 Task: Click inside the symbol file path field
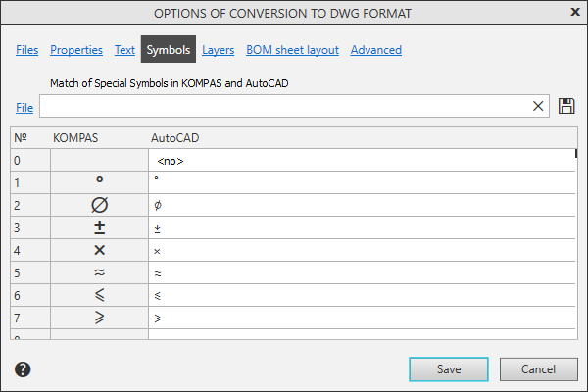(284, 106)
